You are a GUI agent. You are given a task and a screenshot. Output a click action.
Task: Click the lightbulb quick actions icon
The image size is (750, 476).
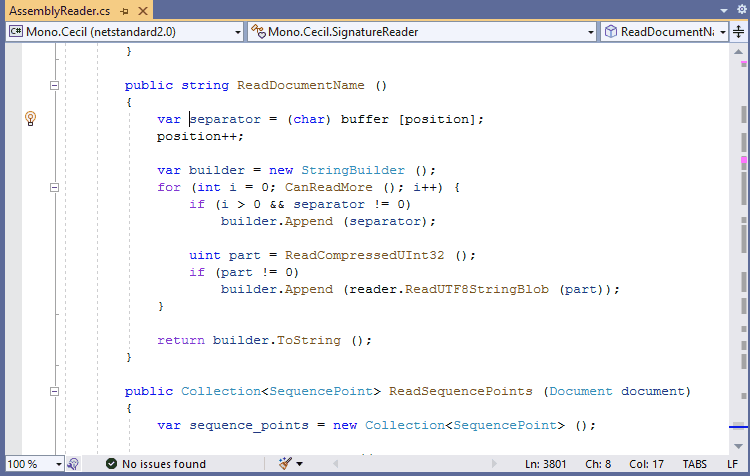point(30,118)
